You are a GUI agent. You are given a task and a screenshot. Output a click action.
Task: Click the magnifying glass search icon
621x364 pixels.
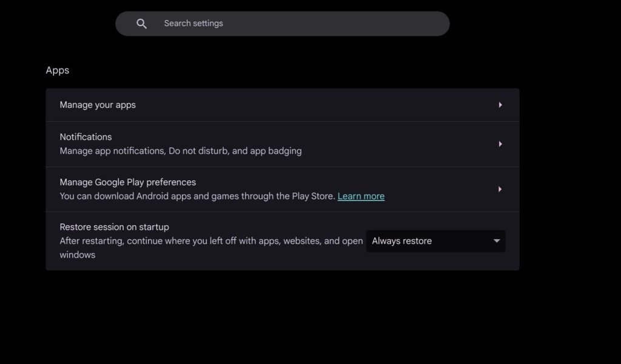[x=142, y=24]
